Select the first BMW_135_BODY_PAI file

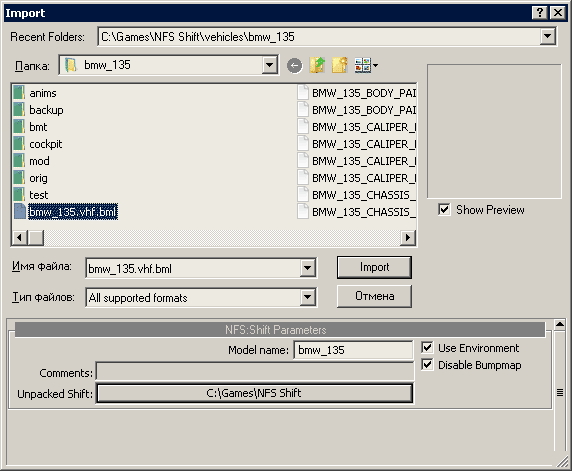tap(357, 93)
